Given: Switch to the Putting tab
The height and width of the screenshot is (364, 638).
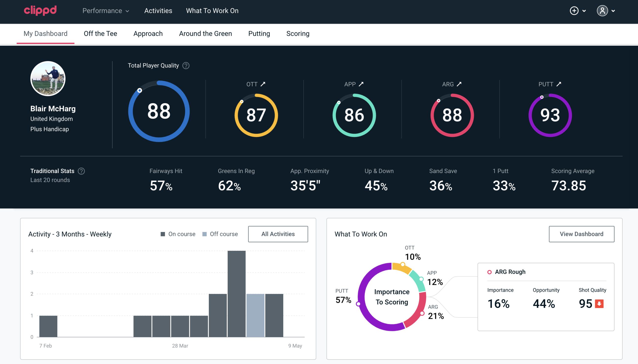Looking at the screenshot, I should tap(259, 33).
